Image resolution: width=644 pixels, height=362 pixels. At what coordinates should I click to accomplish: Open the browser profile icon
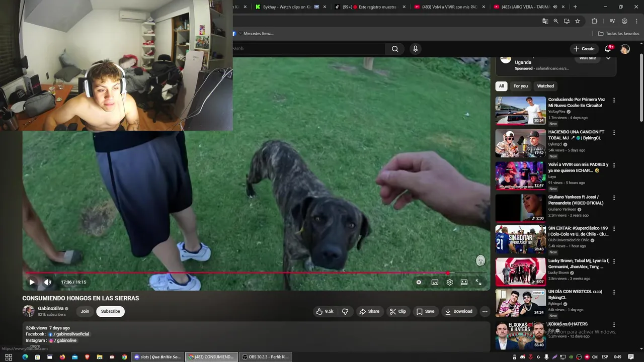[624, 21]
